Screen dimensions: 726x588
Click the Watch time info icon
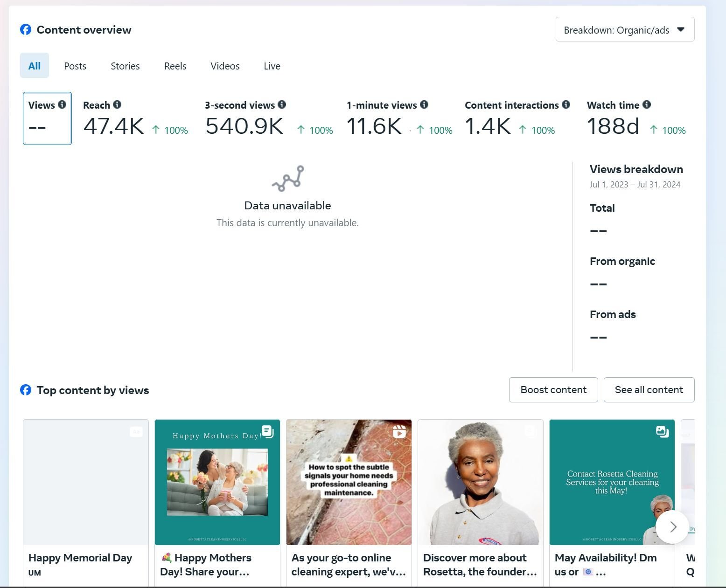click(647, 105)
